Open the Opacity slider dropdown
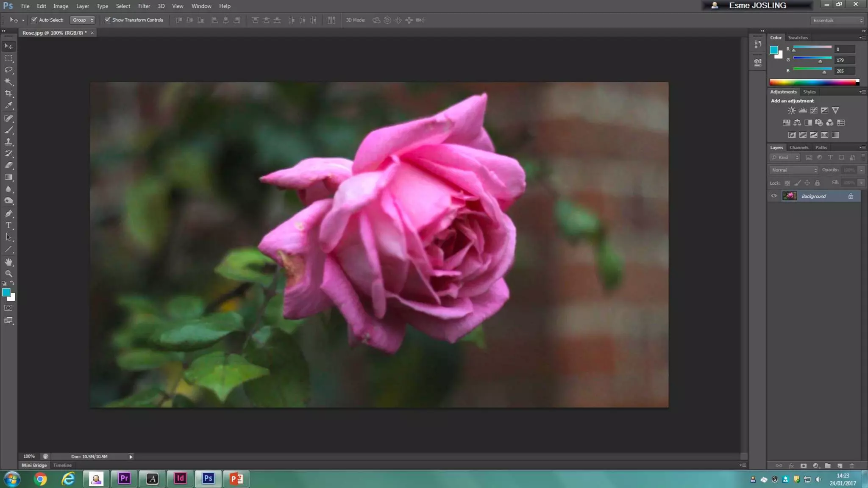Viewport: 868px width, 488px height. [861, 170]
